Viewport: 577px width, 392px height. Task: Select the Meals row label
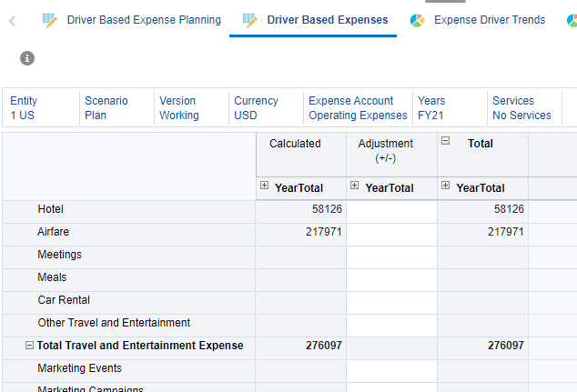click(52, 277)
